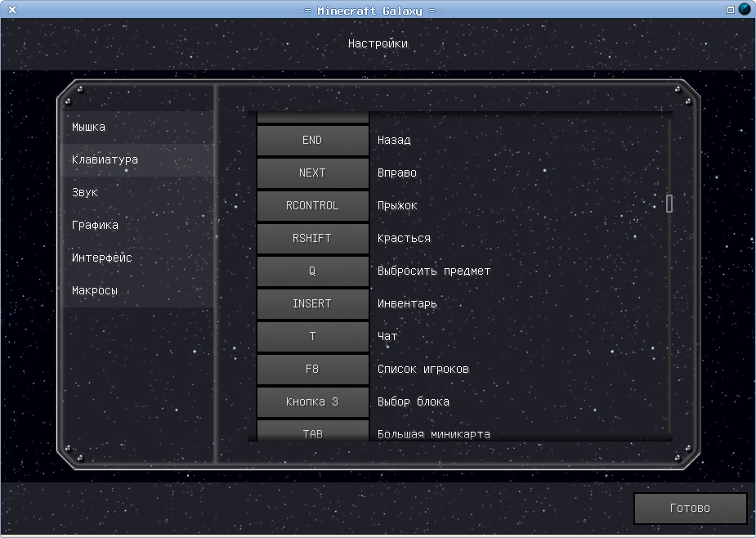Viewport: 756px width, 538px height.
Task: Open the Мышка settings section
Action: [88, 128]
